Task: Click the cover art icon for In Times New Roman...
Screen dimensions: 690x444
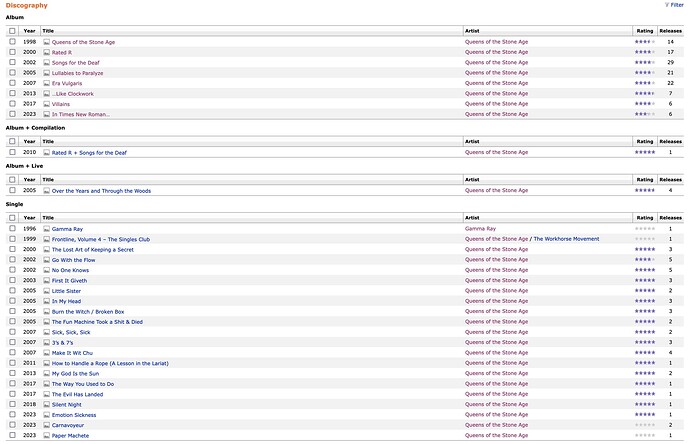Action: pyautogui.click(x=47, y=114)
